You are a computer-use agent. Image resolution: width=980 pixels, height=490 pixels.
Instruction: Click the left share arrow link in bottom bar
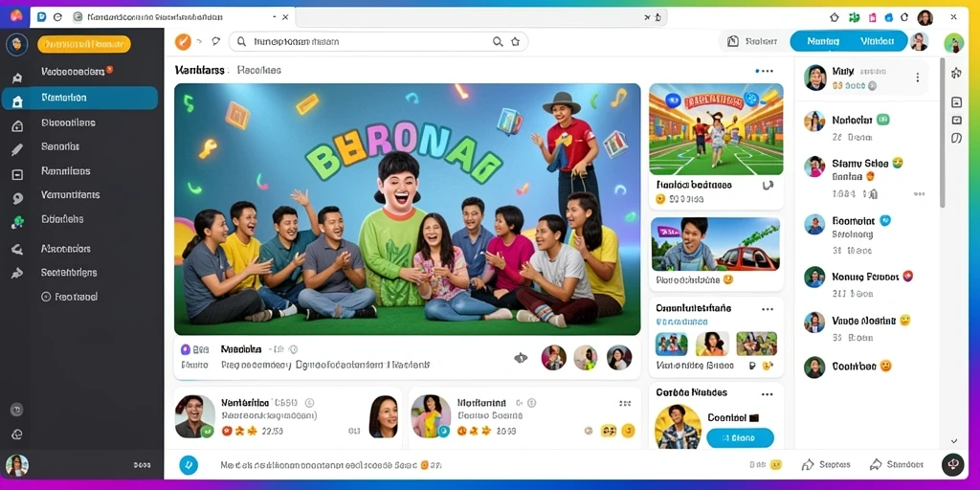pyautogui.click(x=826, y=464)
